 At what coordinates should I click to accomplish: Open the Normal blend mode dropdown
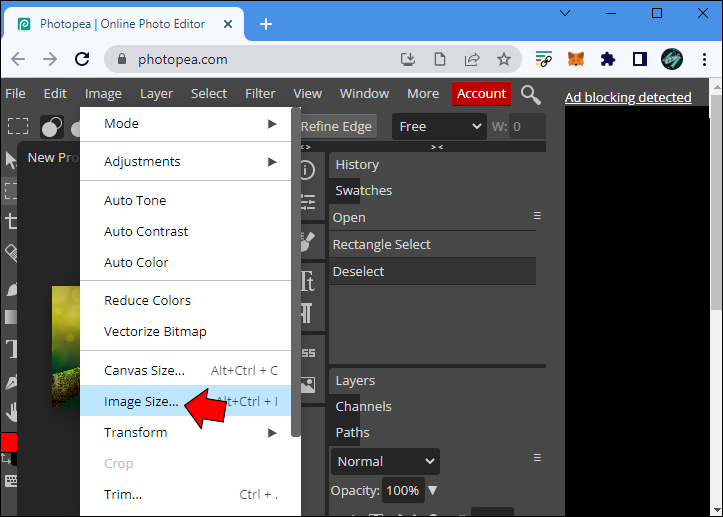(x=386, y=461)
